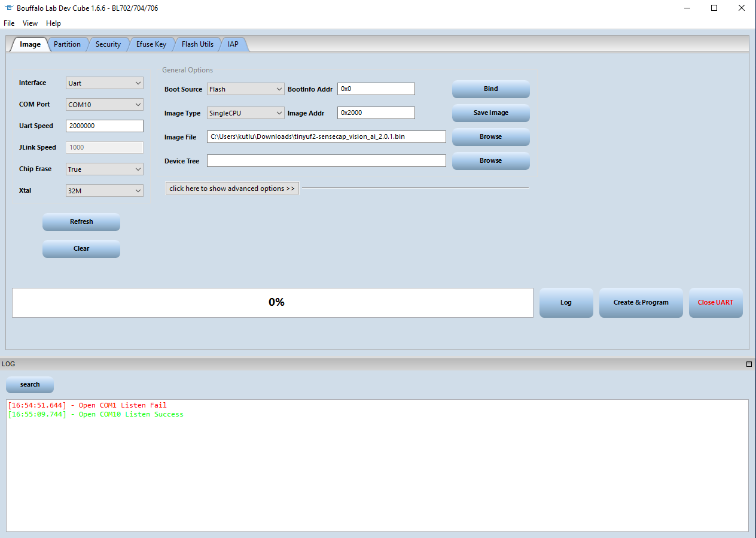Switch to the Partition tab

[x=67, y=44]
